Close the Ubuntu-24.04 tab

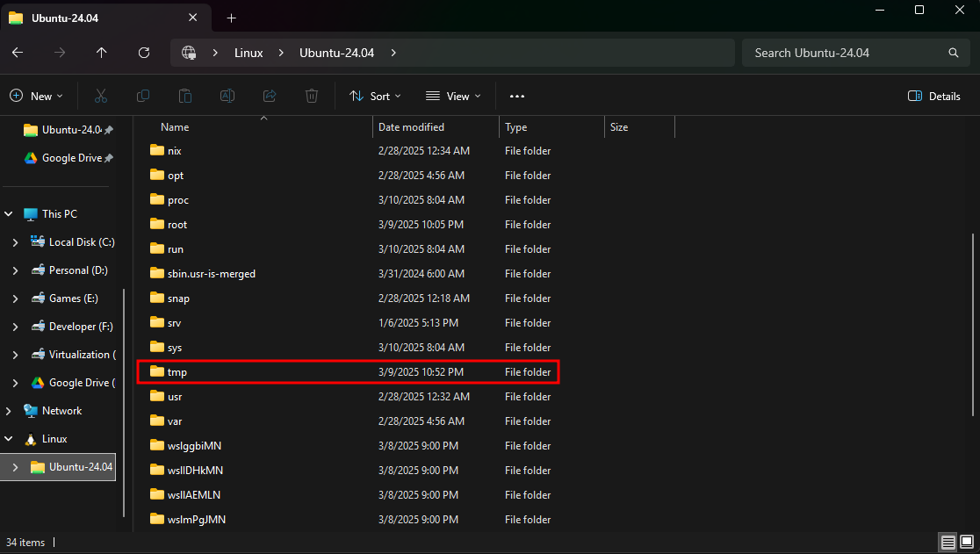[x=192, y=18]
